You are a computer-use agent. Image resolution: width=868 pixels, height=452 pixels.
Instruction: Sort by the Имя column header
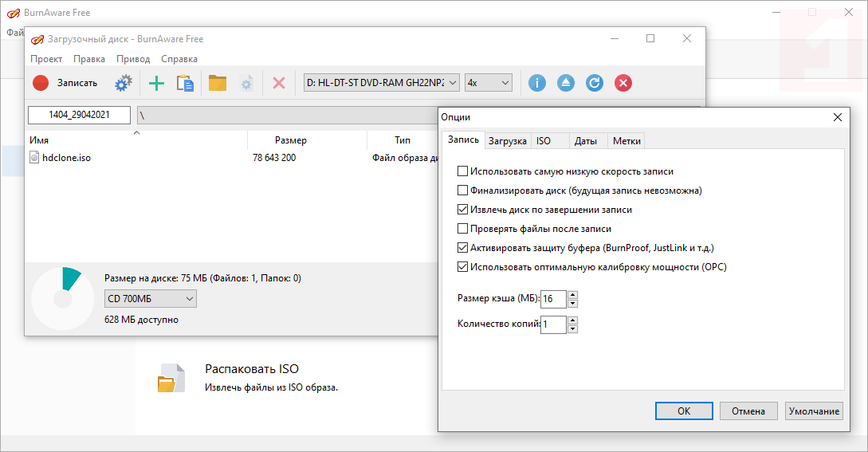click(x=136, y=140)
